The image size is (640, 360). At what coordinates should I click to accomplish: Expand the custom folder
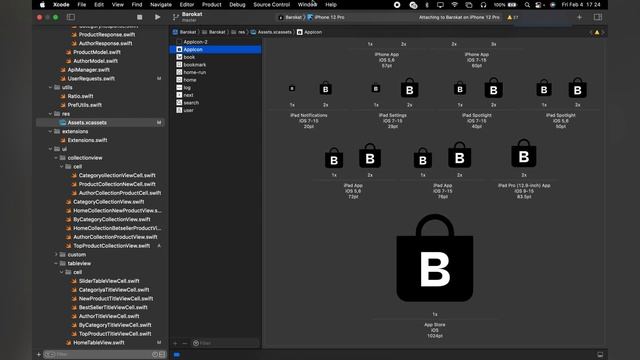[x=56, y=255]
